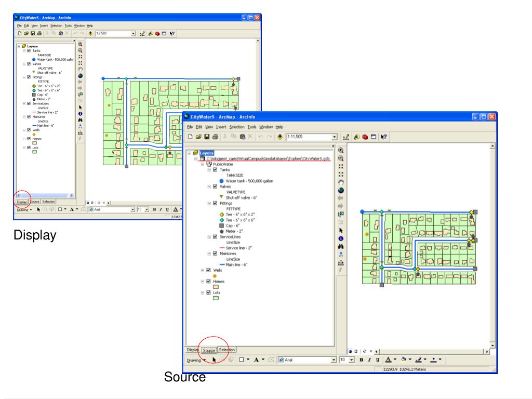Open Drawing menu button in front window
The width and height of the screenshot is (532, 399).
pos(196,361)
